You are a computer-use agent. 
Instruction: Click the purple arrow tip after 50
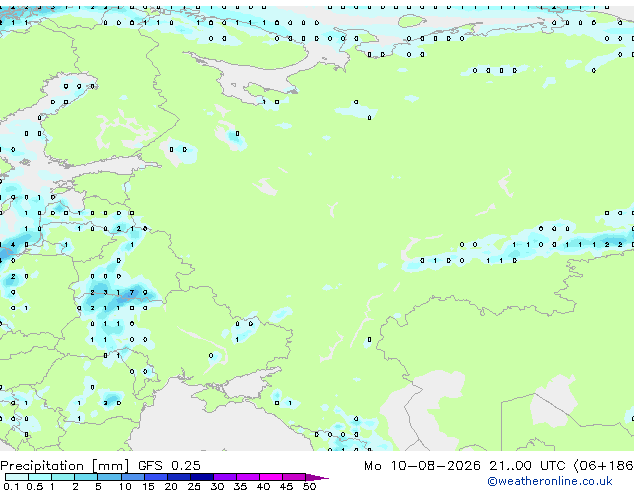click(317, 477)
